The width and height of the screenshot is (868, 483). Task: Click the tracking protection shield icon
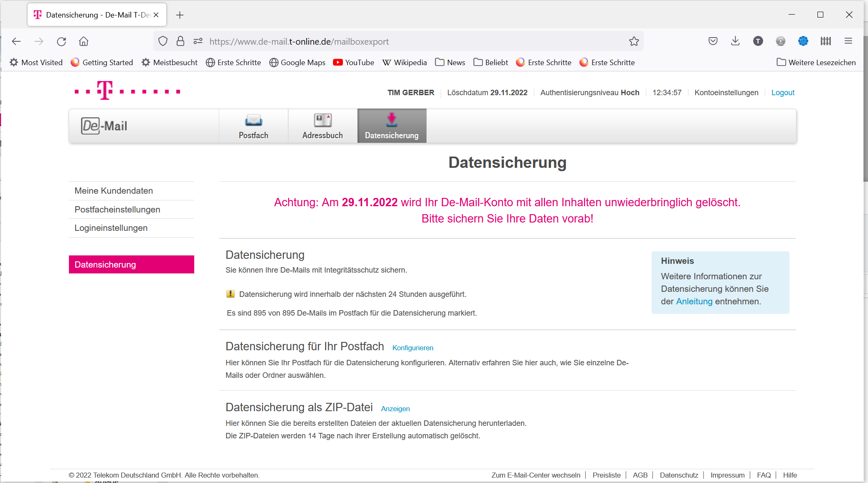point(163,41)
